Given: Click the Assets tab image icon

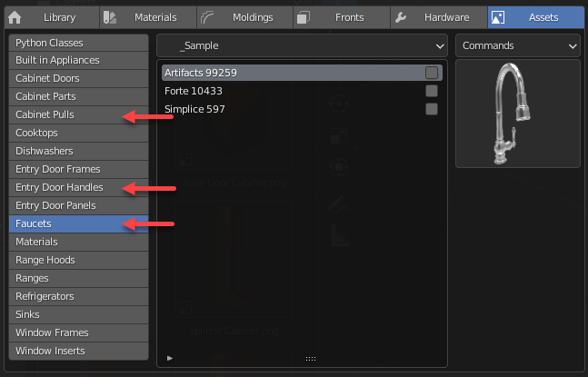Looking at the screenshot, I should (x=499, y=16).
